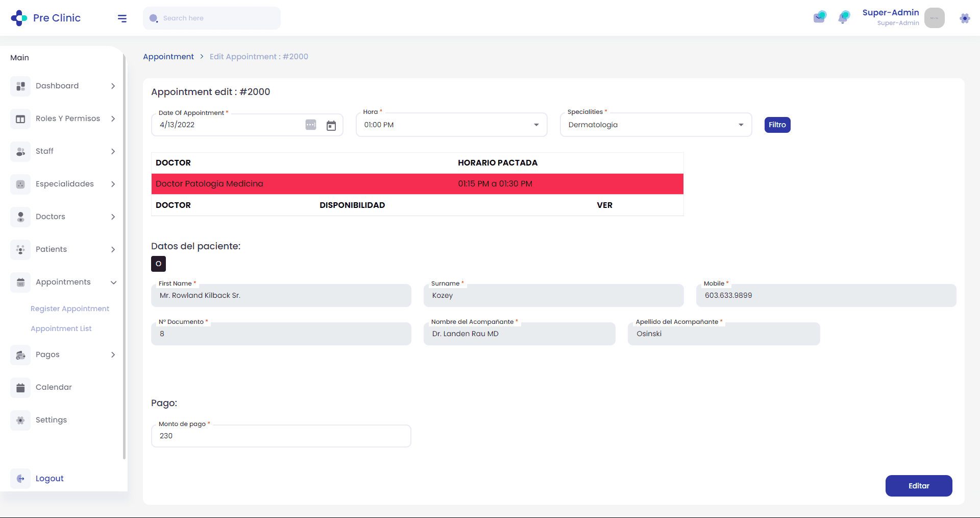The image size is (980, 518).
Task: Open the messages icon in header
Action: (819, 17)
